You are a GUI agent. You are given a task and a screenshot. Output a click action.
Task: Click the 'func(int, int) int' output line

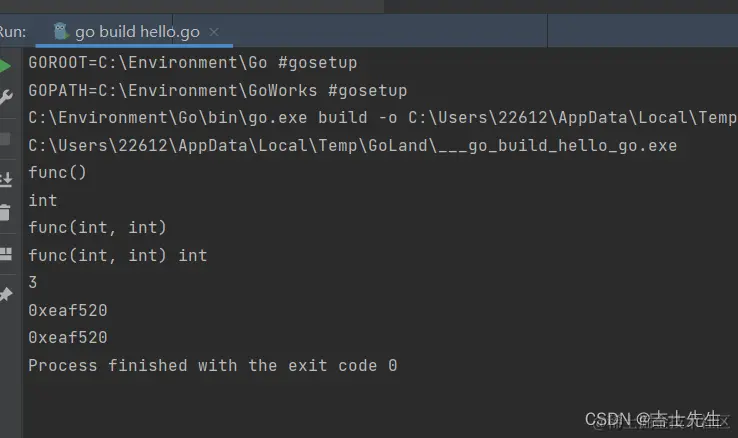pyautogui.click(x=117, y=255)
